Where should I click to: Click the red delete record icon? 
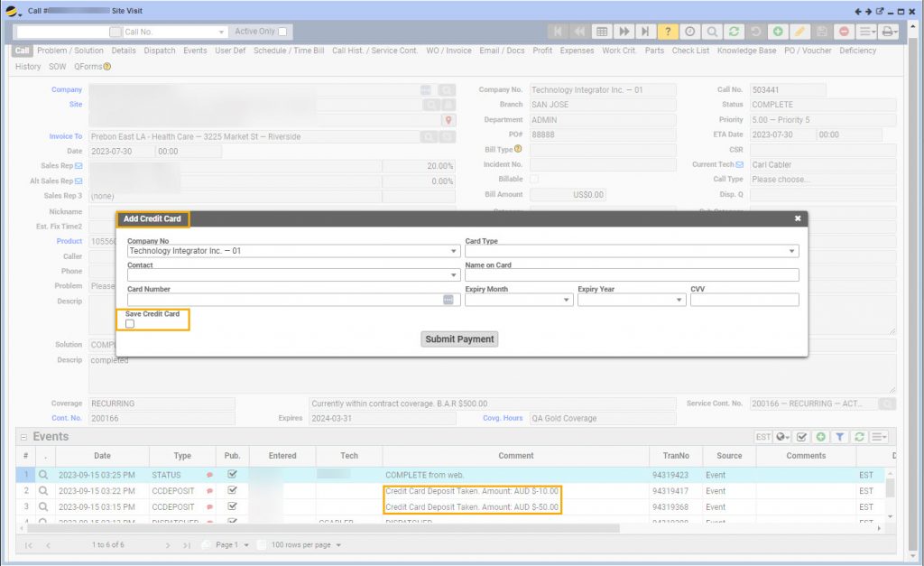click(x=844, y=32)
